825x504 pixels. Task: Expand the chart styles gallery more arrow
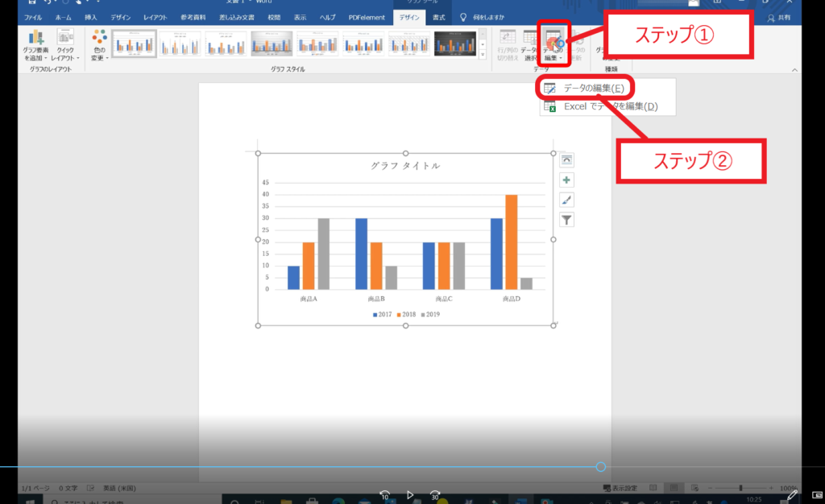(483, 55)
